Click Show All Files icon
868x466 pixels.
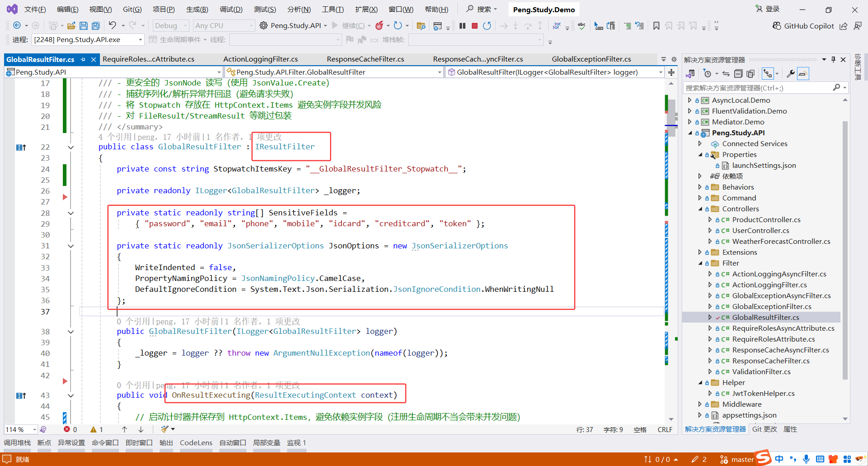pos(750,74)
